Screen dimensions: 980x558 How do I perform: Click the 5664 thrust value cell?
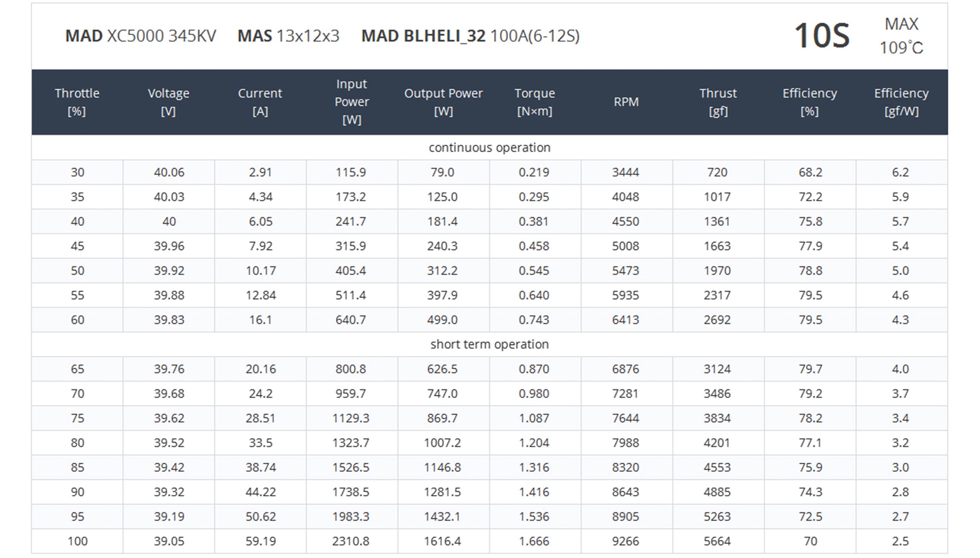(717, 541)
